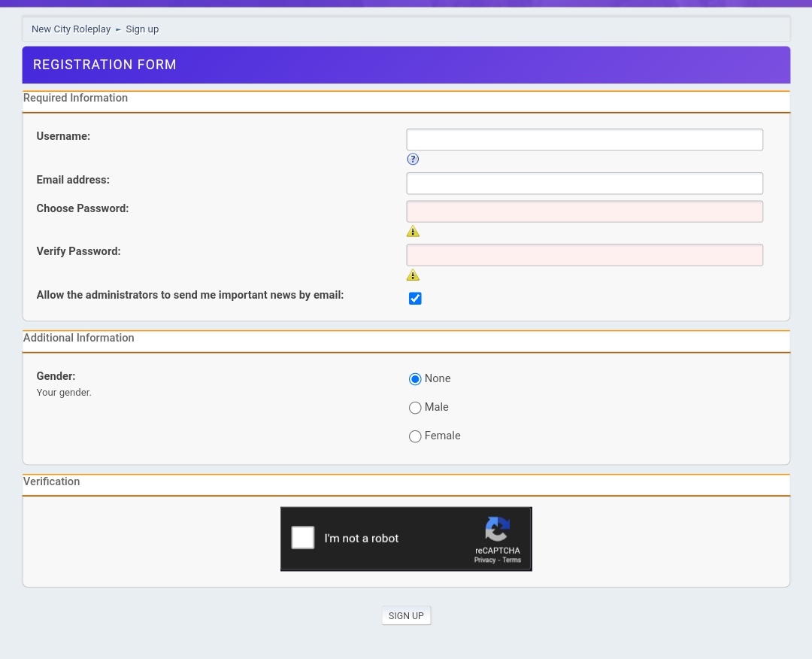Select the Male gender option

[x=415, y=408]
